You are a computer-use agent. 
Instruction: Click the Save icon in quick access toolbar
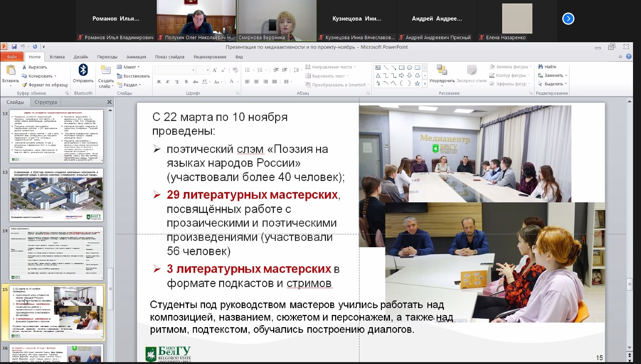[x=14, y=47]
